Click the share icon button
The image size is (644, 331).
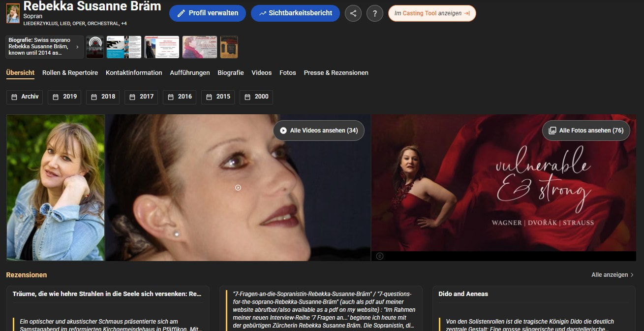(353, 13)
